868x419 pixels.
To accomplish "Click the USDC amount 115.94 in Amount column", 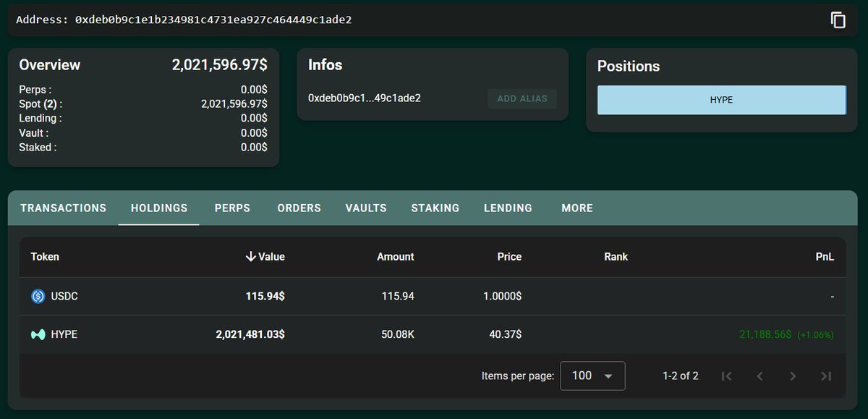I will point(398,296).
